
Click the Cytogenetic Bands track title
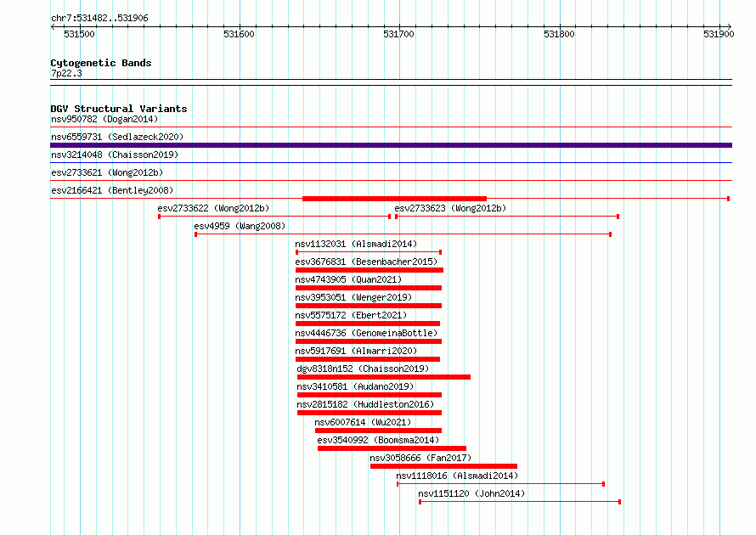click(x=101, y=63)
